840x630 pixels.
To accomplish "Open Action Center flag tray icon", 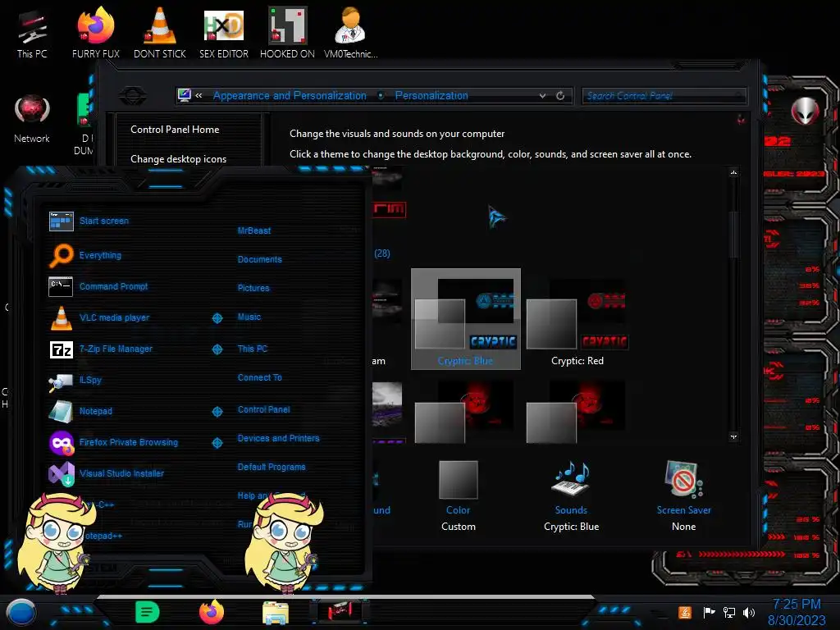I will [710, 612].
